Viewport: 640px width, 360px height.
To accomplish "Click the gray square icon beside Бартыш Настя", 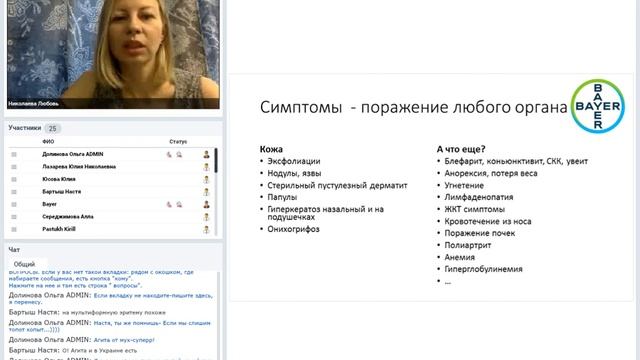I will pyautogui.click(x=14, y=192).
